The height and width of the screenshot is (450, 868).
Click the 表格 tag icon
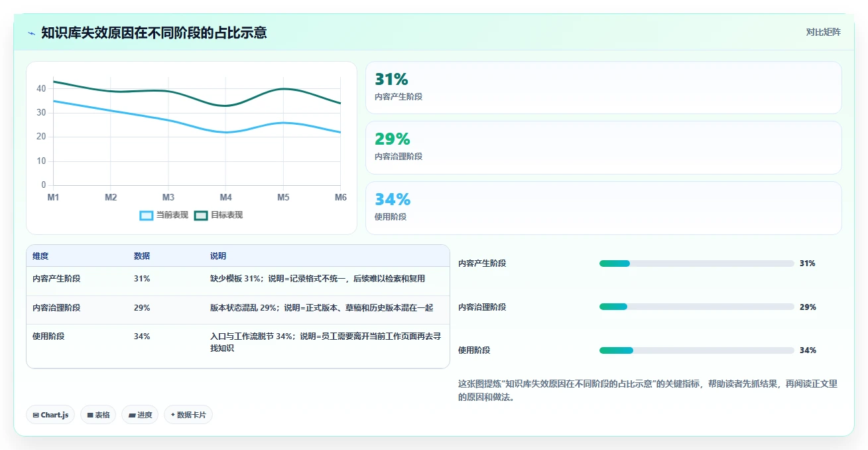(90, 415)
